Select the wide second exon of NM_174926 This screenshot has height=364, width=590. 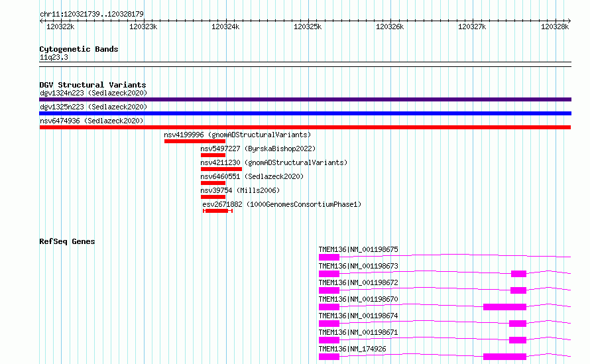click(x=504, y=357)
